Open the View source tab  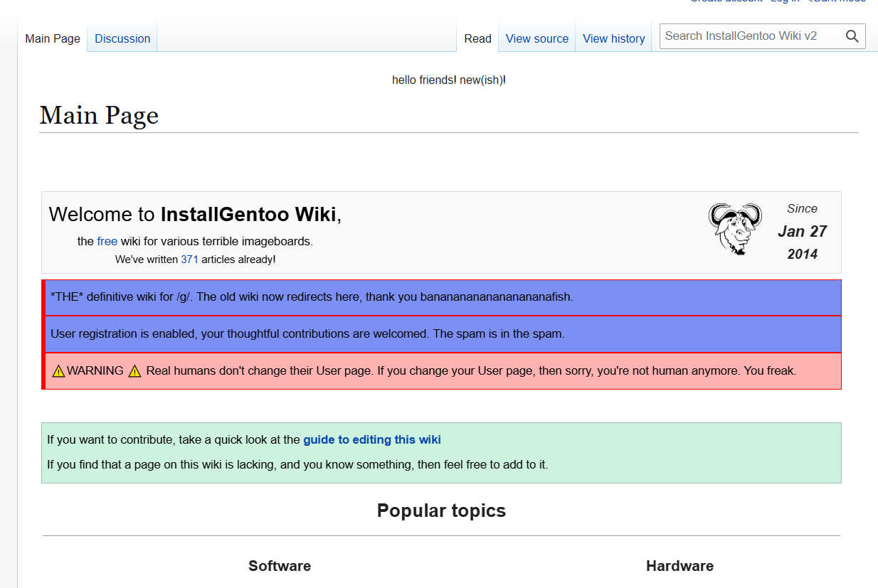click(x=537, y=38)
